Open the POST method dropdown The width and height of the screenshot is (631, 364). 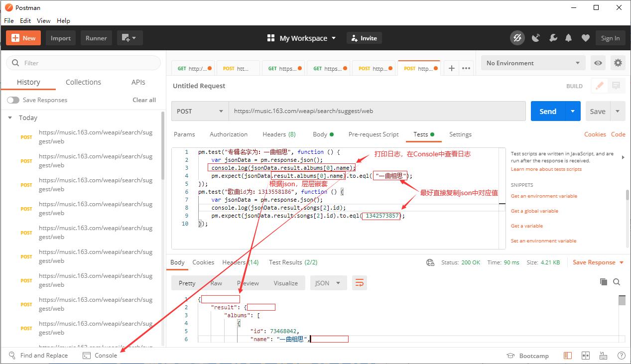click(200, 112)
